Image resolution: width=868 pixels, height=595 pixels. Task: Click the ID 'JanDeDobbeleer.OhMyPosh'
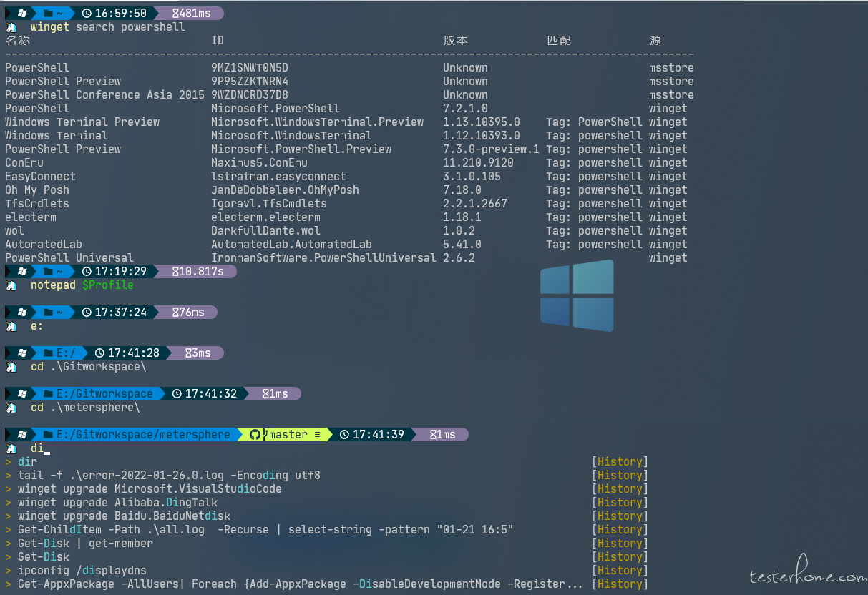[285, 190]
